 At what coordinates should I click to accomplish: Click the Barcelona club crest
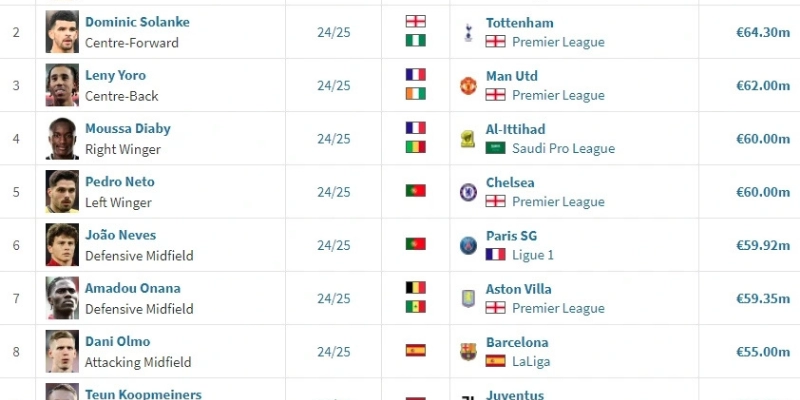pyautogui.click(x=468, y=352)
